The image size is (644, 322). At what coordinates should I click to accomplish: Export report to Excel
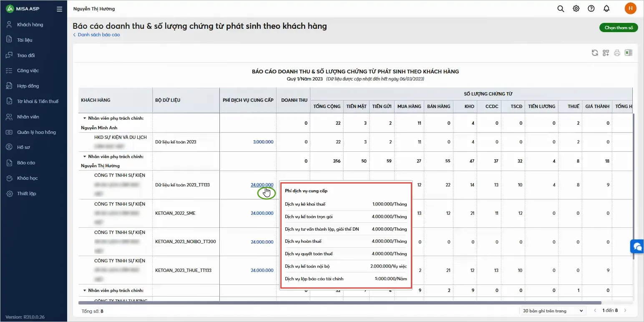(629, 53)
